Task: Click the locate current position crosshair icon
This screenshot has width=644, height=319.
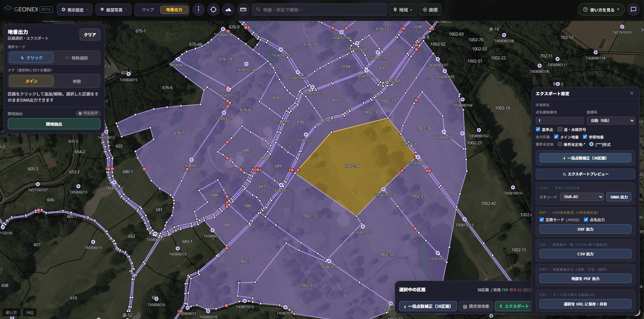Action: [213, 9]
